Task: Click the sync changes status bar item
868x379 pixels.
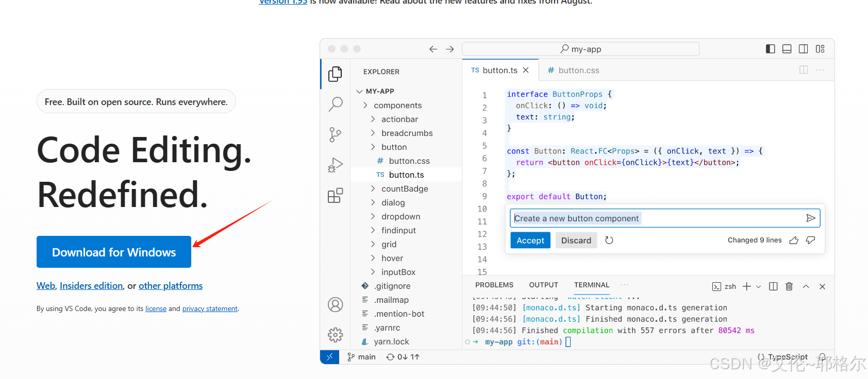Action: pyautogui.click(x=403, y=357)
